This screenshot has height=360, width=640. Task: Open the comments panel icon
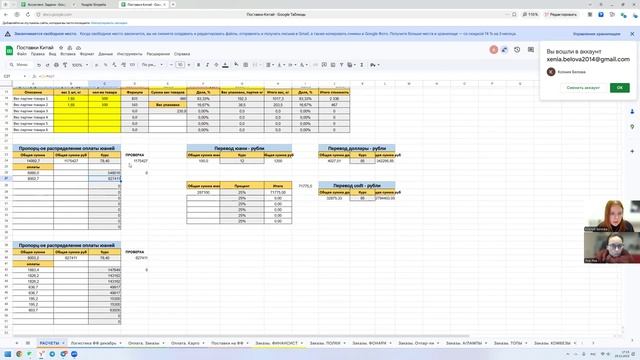click(x=531, y=50)
